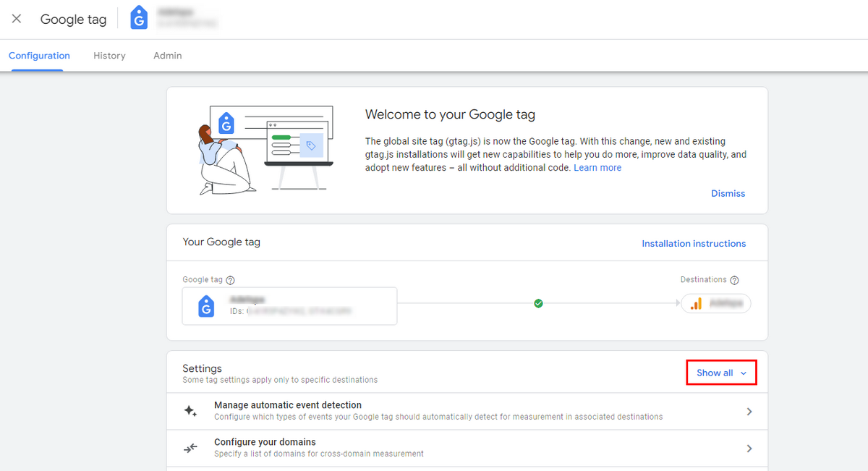Click the Google tag logo in header
This screenshot has width=868, height=471.
click(139, 19)
